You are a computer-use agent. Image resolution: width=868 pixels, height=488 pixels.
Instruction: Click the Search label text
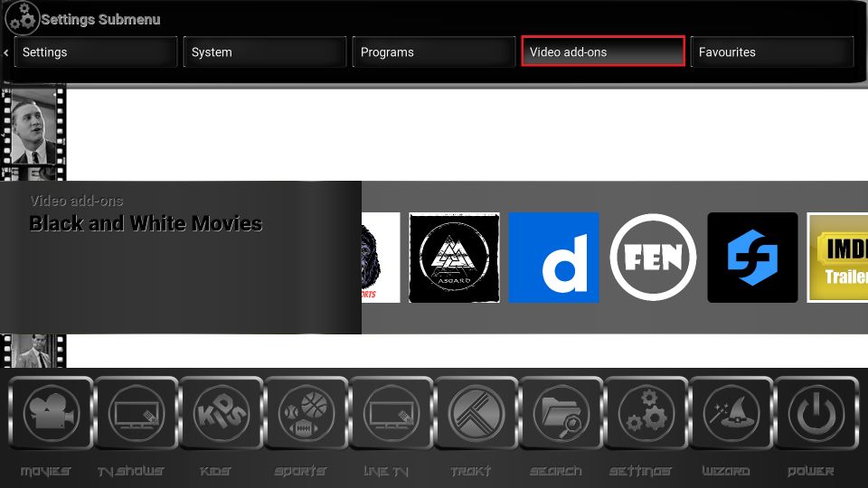pos(556,471)
